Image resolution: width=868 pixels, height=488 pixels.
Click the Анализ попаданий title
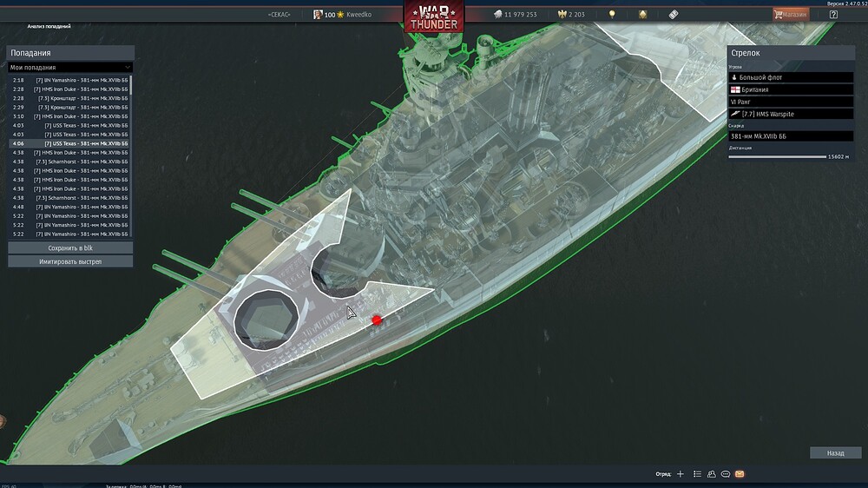pyautogui.click(x=49, y=26)
